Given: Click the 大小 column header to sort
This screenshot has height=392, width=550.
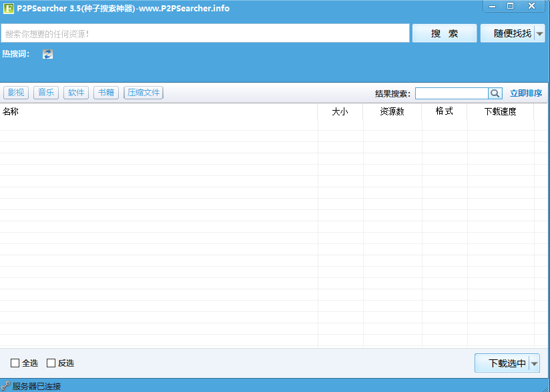Looking at the screenshot, I should coord(341,111).
